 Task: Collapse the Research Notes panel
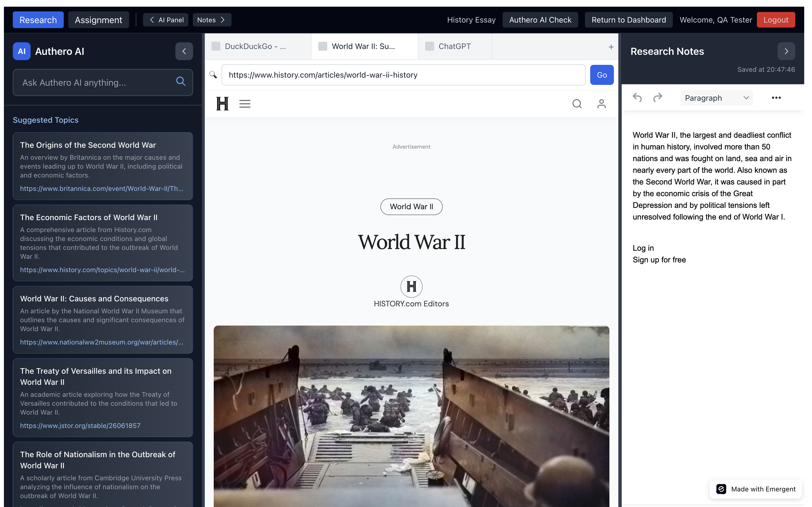[x=786, y=51]
